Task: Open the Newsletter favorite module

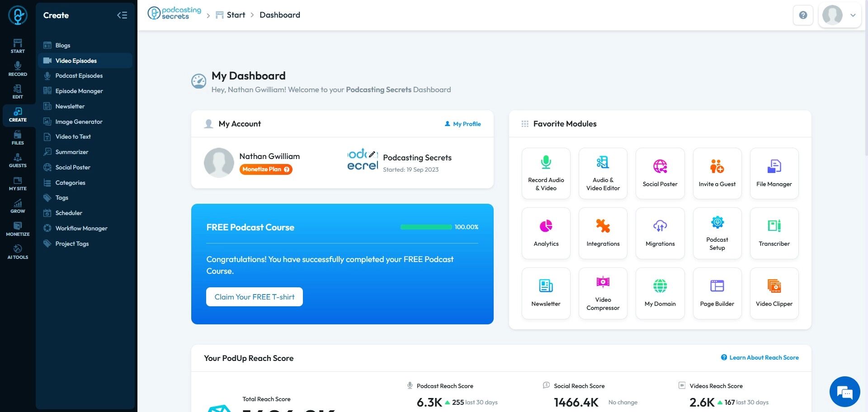Action: pyautogui.click(x=546, y=293)
